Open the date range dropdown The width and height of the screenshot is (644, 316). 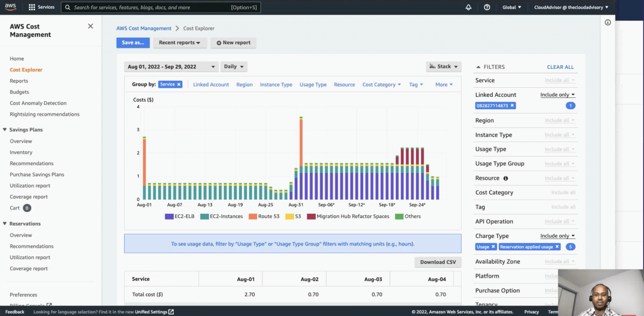[171, 67]
